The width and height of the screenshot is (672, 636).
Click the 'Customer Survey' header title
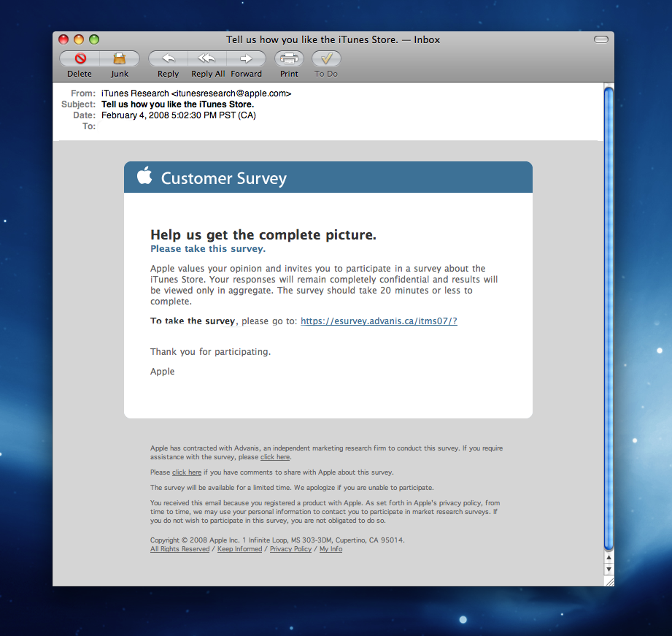coord(224,178)
